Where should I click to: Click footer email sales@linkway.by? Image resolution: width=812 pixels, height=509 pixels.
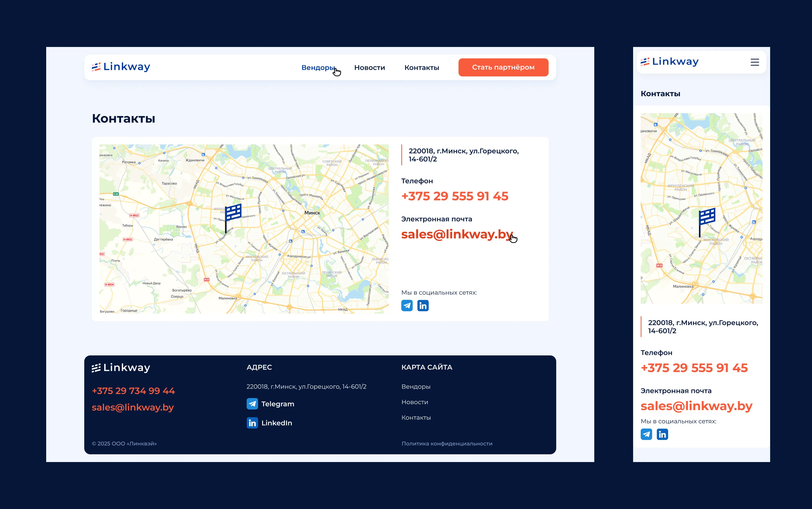[133, 407]
